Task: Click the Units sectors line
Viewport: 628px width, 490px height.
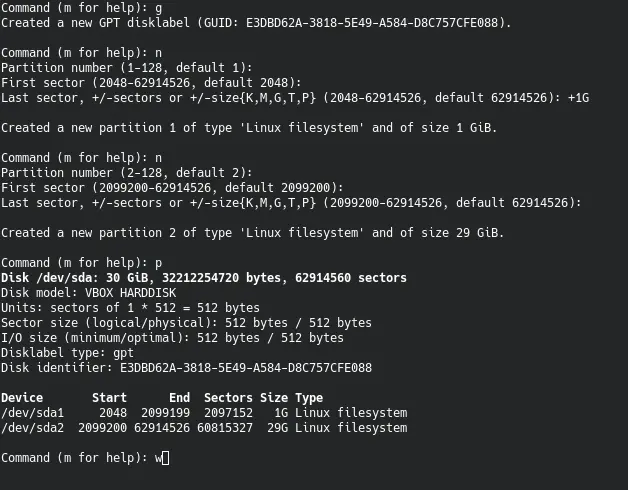Action: tap(130, 308)
